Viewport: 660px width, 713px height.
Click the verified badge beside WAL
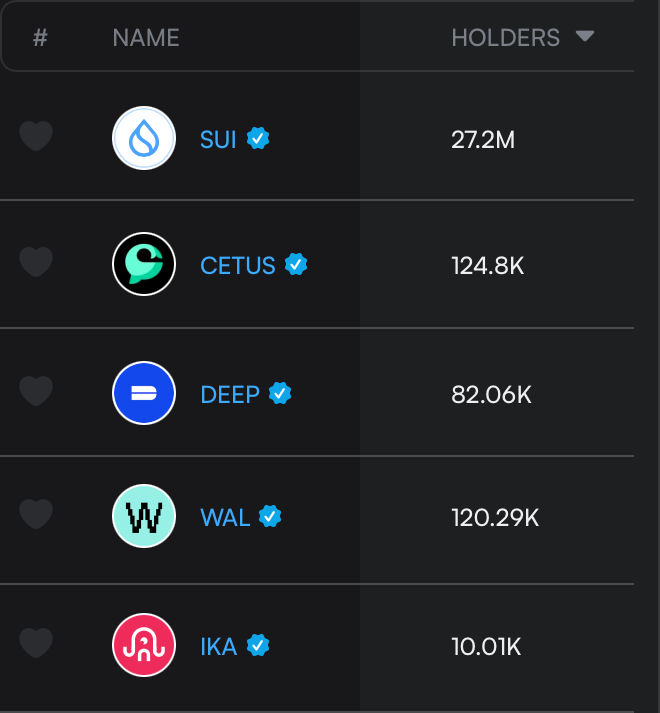point(270,517)
